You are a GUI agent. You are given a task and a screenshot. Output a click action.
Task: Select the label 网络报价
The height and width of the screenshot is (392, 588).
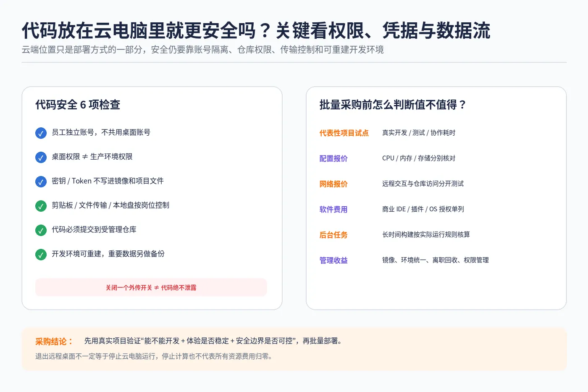tap(333, 184)
